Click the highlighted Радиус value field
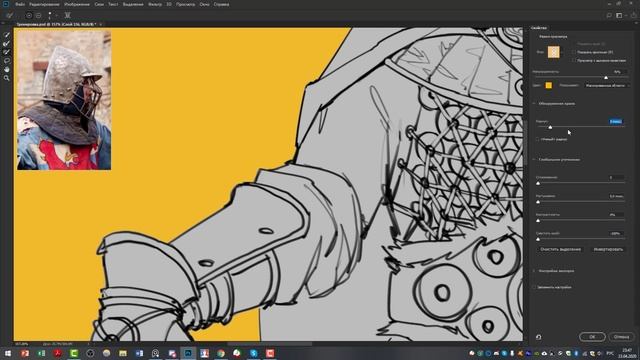The width and height of the screenshot is (640, 360). click(x=616, y=122)
